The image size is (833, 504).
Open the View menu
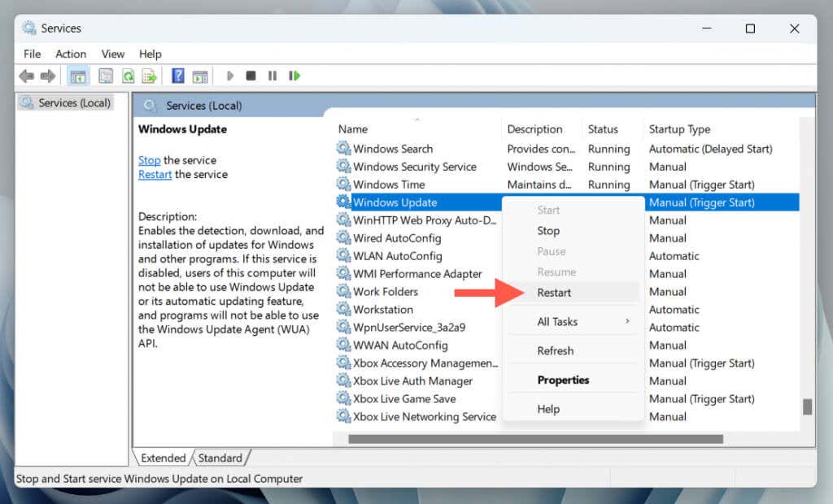[113, 54]
